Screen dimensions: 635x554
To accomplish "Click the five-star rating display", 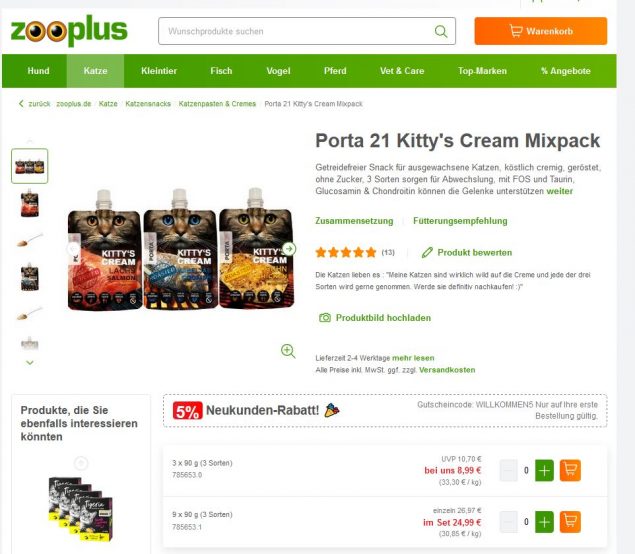I will [x=345, y=252].
